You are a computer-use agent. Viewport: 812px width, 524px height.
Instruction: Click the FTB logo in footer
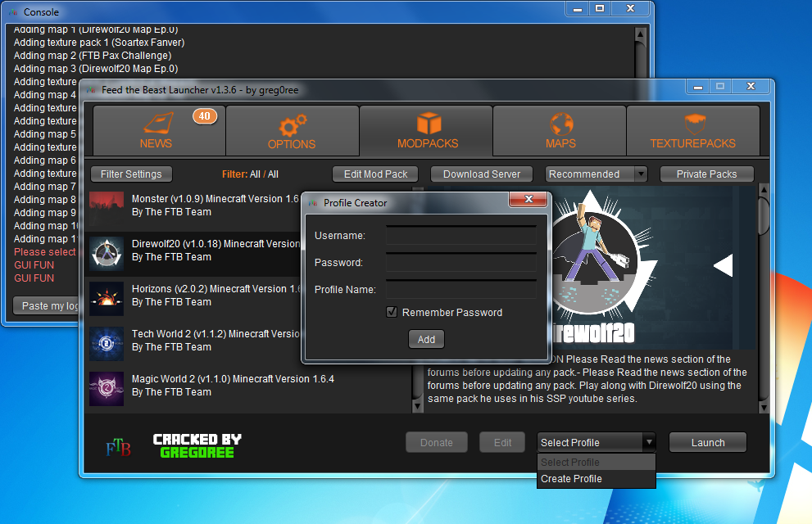point(118,447)
